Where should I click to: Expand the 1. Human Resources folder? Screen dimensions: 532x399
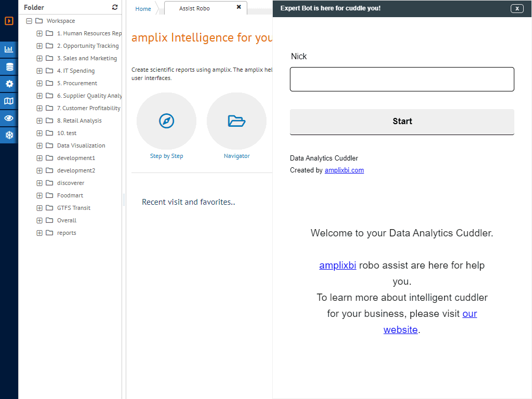coord(39,34)
